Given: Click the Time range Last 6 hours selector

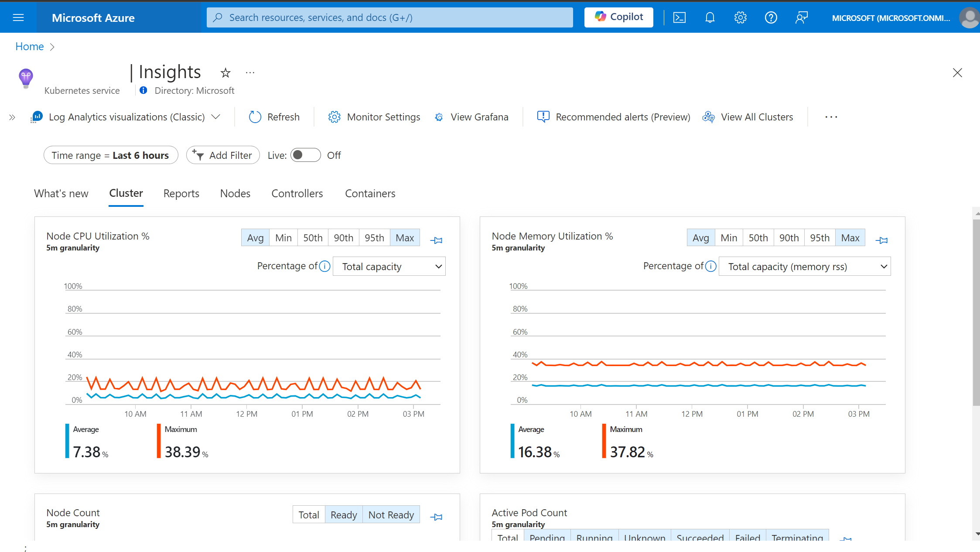Looking at the screenshot, I should coord(110,155).
